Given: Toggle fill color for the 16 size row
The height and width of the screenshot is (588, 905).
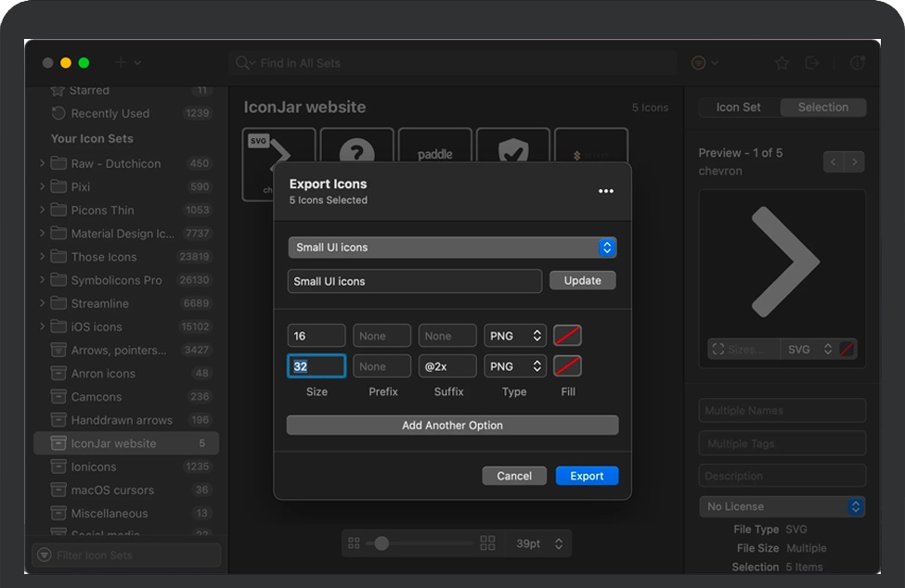Looking at the screenshot, I should click(567, 336).
